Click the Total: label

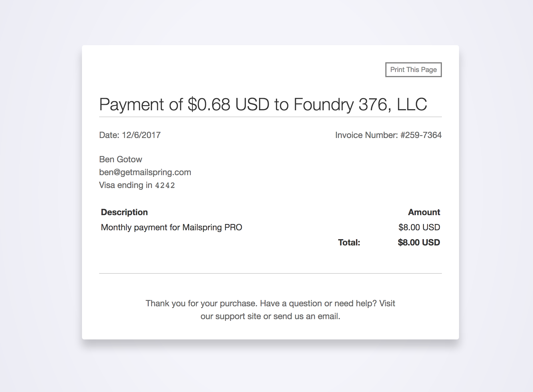[x=349, y=243]
